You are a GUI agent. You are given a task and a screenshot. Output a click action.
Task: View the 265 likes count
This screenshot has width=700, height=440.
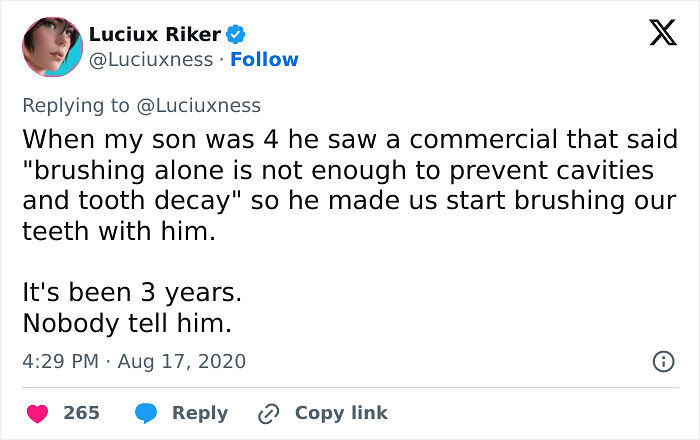(x=80, y=413)
